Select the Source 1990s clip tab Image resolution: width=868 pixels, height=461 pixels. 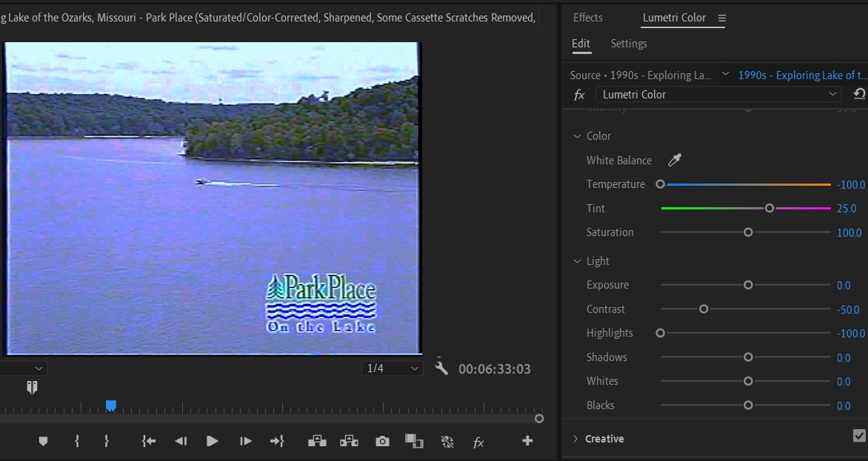(641, 75)
